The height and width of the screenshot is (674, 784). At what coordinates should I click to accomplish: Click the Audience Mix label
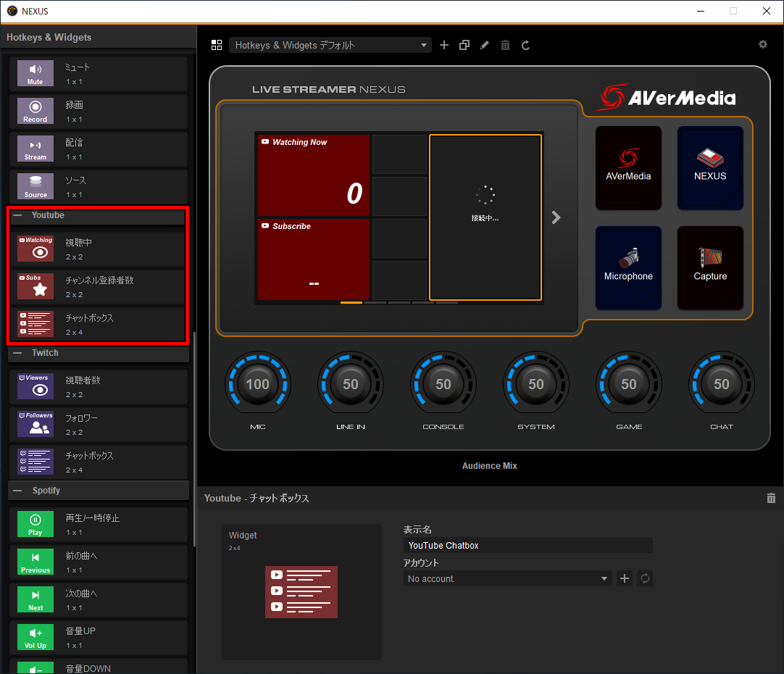click(x=490, y=466)
